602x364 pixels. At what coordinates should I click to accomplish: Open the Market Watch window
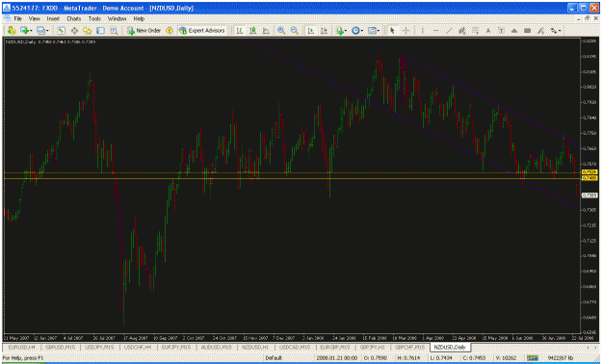[61, 31]
